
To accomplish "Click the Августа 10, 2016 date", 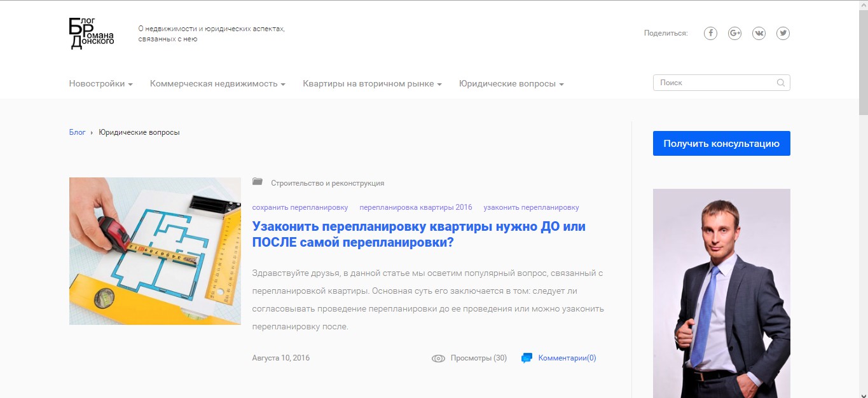I will (x=281, y=358).
